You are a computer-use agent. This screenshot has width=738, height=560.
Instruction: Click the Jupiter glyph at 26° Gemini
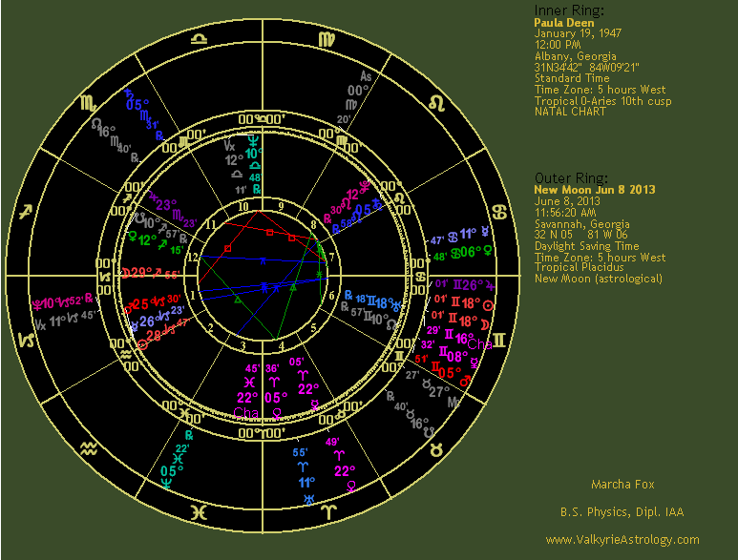(x=491, y=285)
